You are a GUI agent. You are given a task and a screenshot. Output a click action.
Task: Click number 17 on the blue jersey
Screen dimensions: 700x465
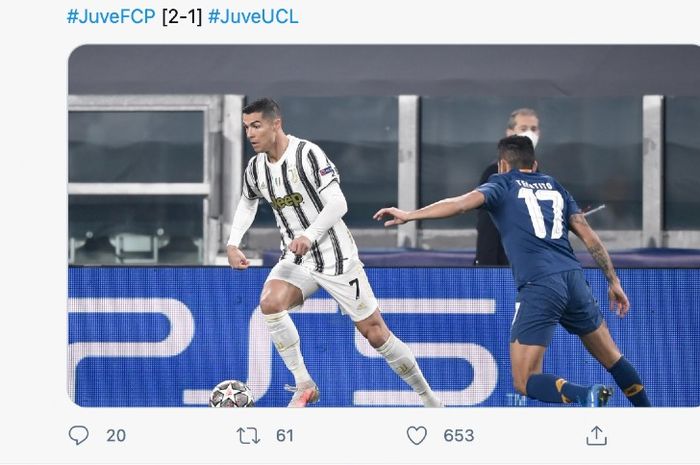[542, 213]
